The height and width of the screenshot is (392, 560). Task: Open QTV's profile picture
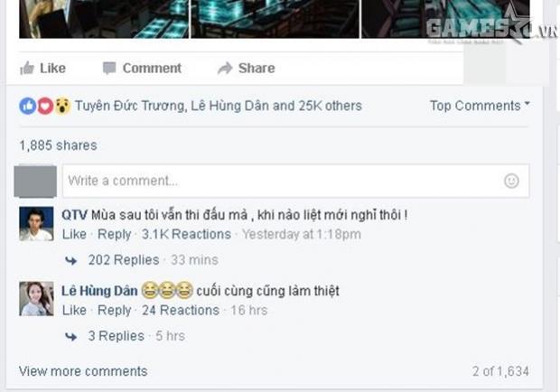tap(36, 224)
